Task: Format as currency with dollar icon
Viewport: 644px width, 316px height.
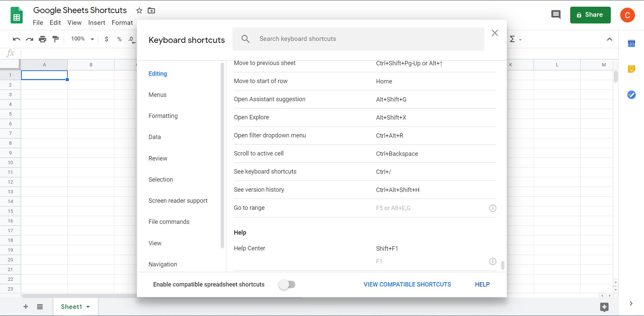Action: (107, 39)
